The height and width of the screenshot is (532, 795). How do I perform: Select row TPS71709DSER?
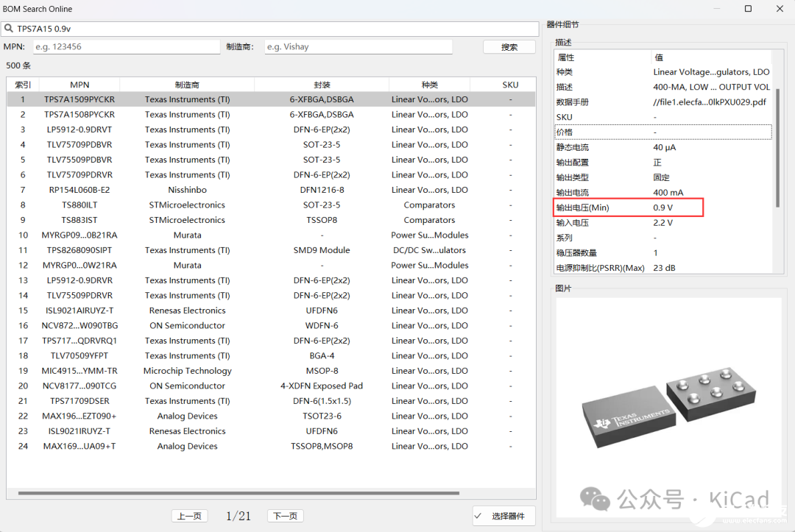(x=271, y=401)
